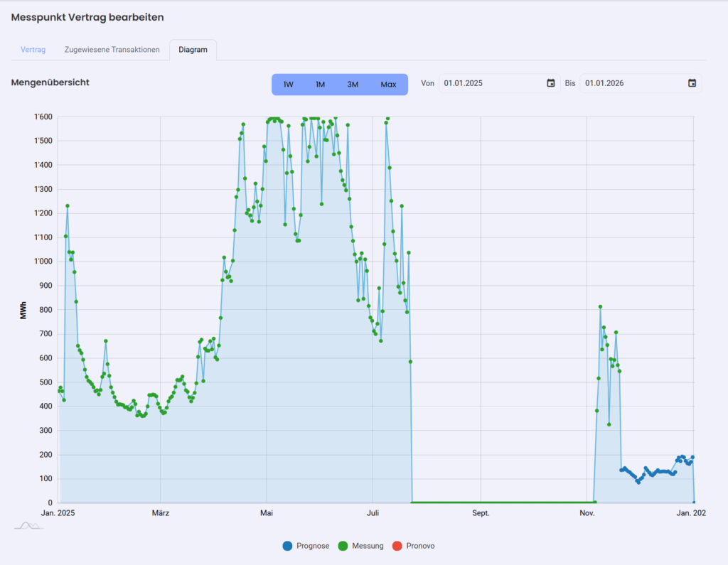
Task: Select the Diagram tab
Action: (193, 50)
